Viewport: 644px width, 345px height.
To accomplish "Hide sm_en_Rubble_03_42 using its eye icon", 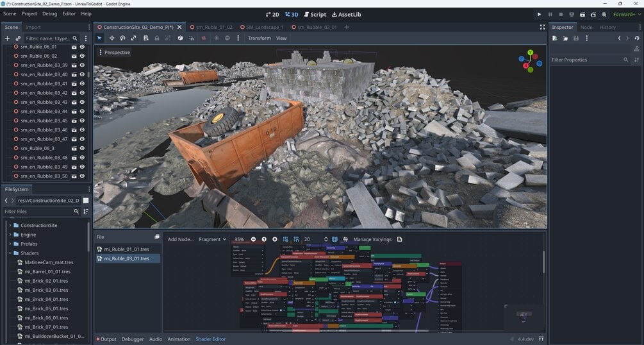I will 82,93.
